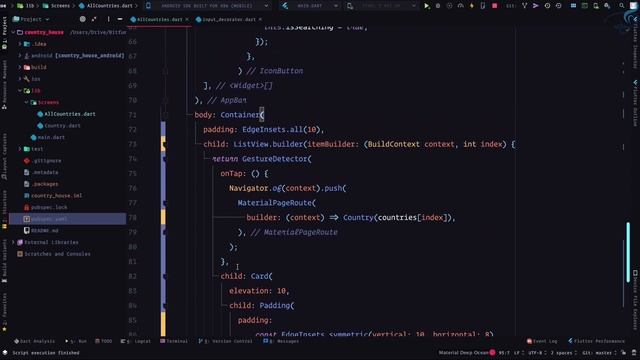This screenshot has height=360, width=640.
Task: Open Project panel options vertical dots
Action: point(108,19)
